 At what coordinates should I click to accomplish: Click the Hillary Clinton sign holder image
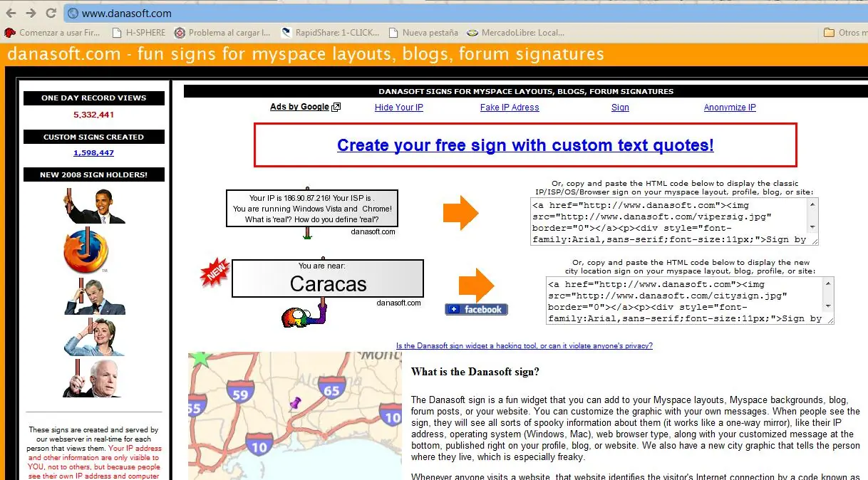coord(94,336)
